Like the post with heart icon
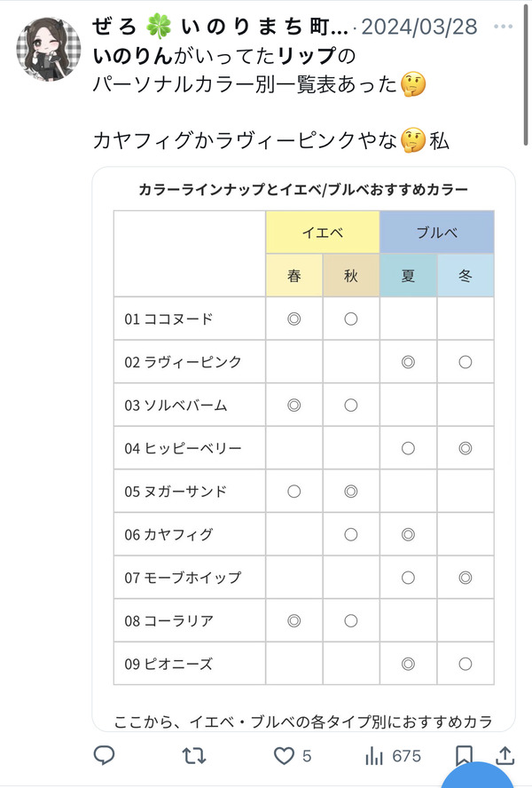532x788 pixels. coord(284,755)
